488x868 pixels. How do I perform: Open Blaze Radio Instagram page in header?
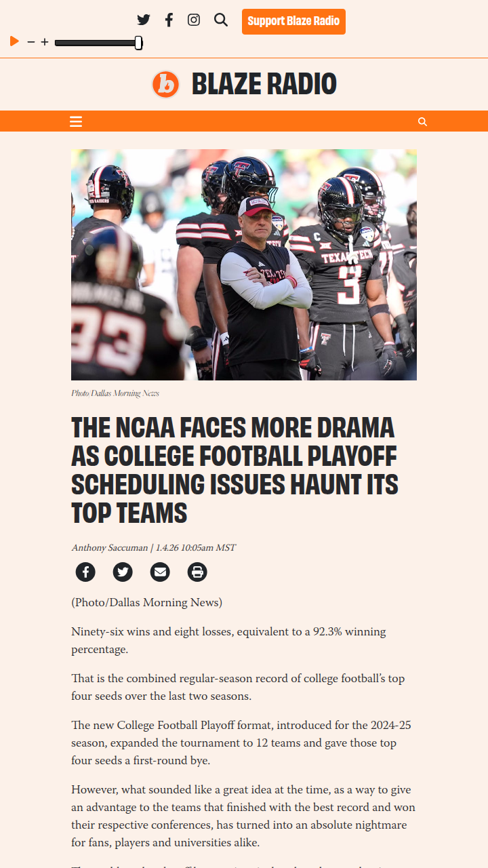coord(194,20)
